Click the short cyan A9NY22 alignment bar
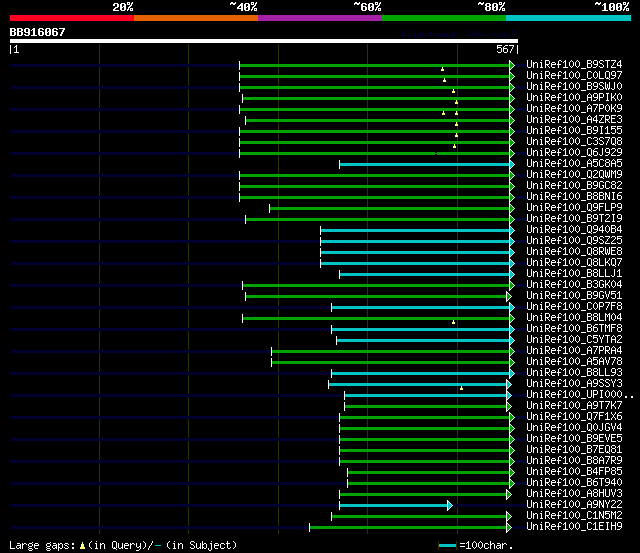The width and height of the screenshot is (640, 553). 393,506
